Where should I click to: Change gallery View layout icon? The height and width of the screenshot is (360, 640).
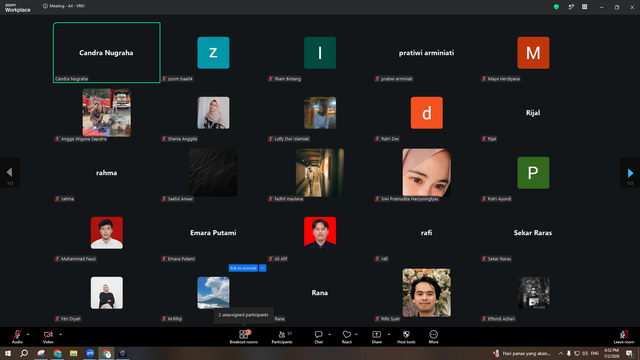click(584, 7)
